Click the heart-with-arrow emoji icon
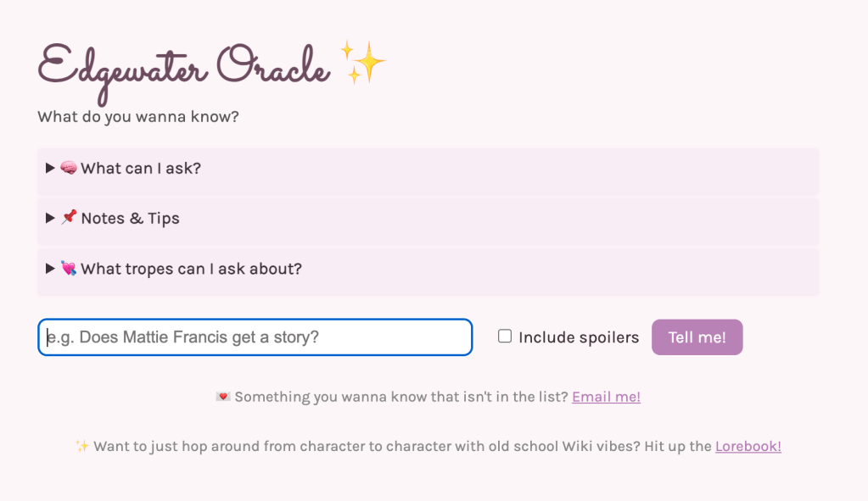This screenshot has width=868, height=501. click(x=69, y=269)
